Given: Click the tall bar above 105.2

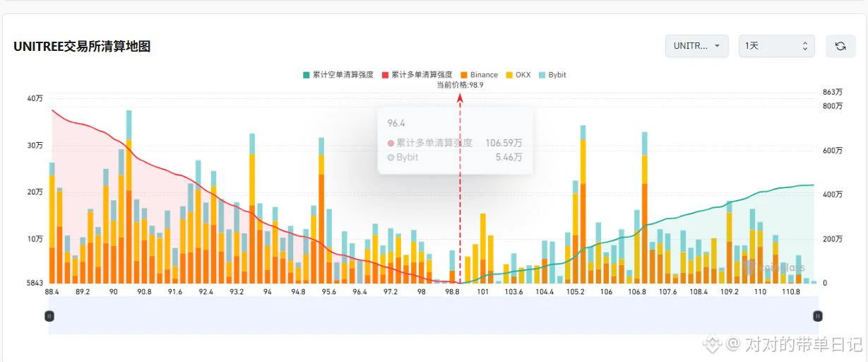Looking at the screenshot, I should pos(583,204).
